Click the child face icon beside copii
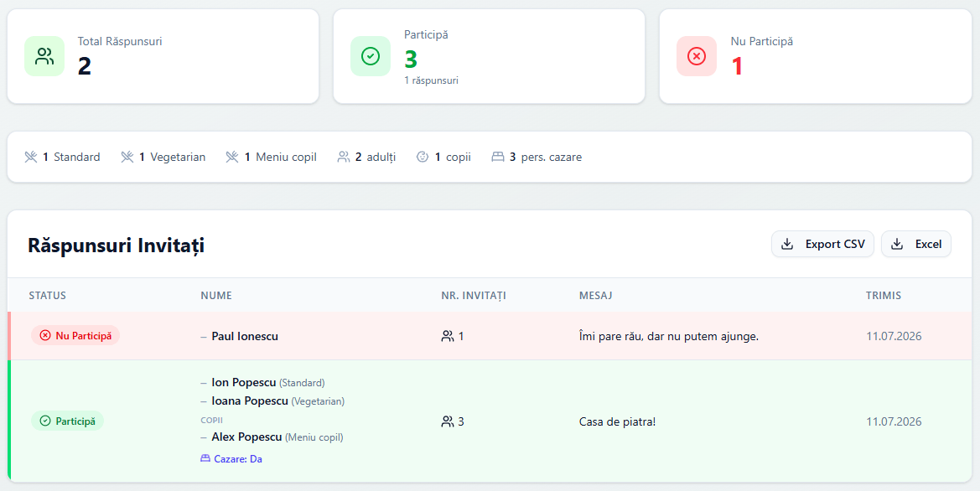 click(423, 157)
